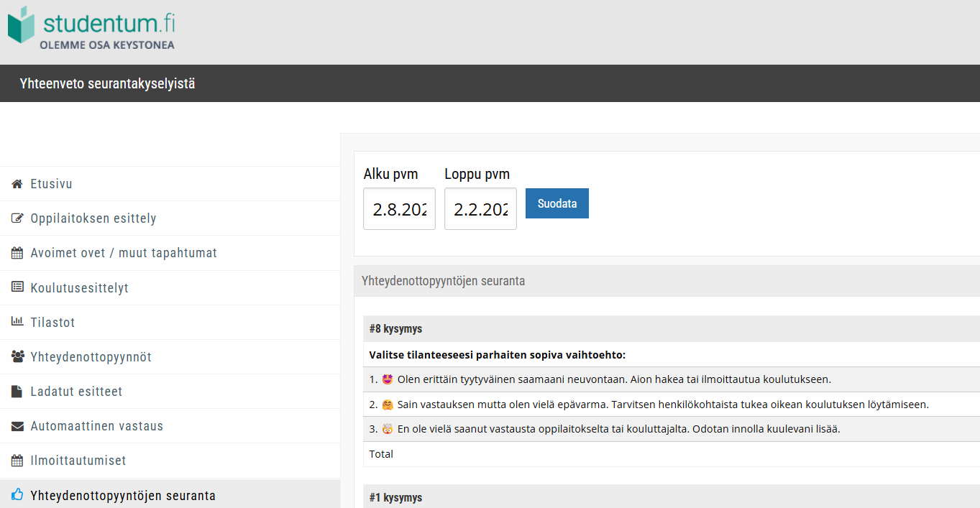The image size is (980, 508).
Task: Click the Alku pvm date field
Action: tap(399, 209)
